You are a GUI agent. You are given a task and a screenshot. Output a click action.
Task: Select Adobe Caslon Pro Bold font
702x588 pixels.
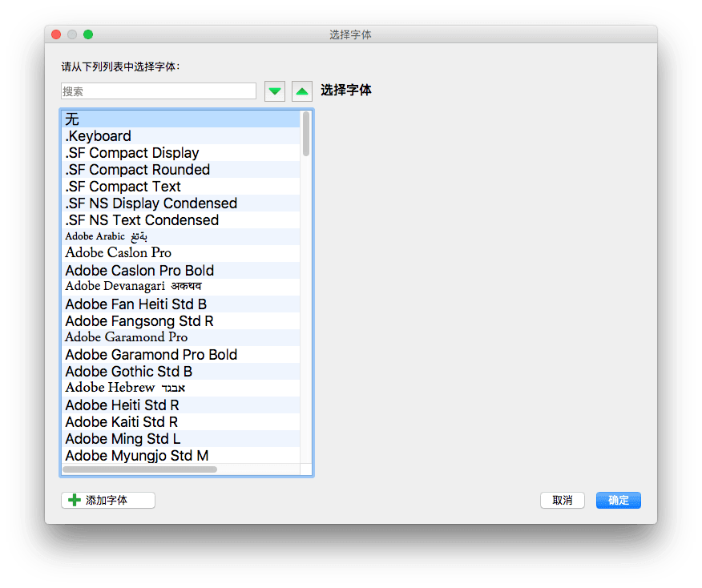180,270
